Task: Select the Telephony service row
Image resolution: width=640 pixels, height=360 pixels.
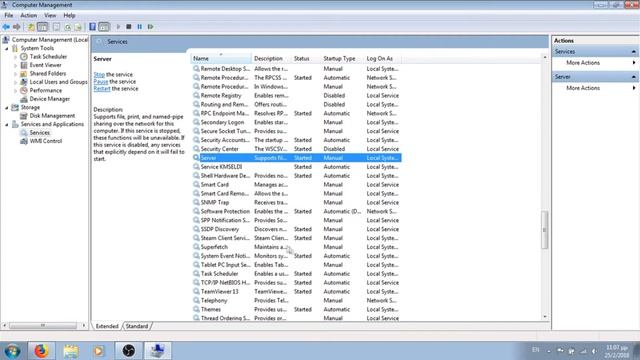Action: coord(296,300)
